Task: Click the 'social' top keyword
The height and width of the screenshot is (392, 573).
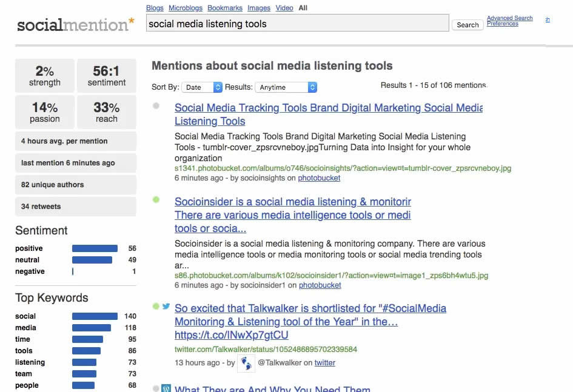Action: tap(25, 316)
